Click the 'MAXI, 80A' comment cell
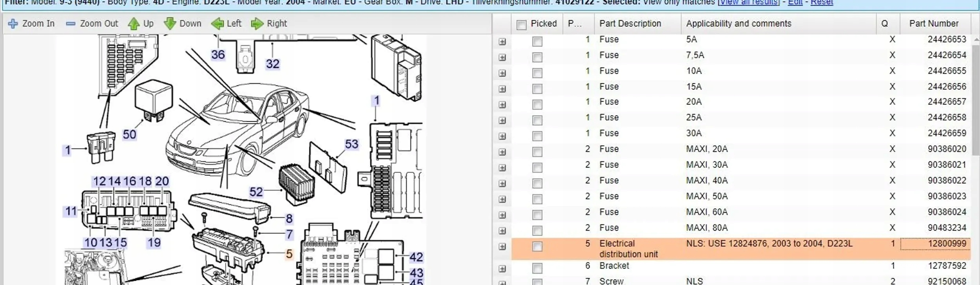The width and height of the screenshot is (980, 285). 707,228
